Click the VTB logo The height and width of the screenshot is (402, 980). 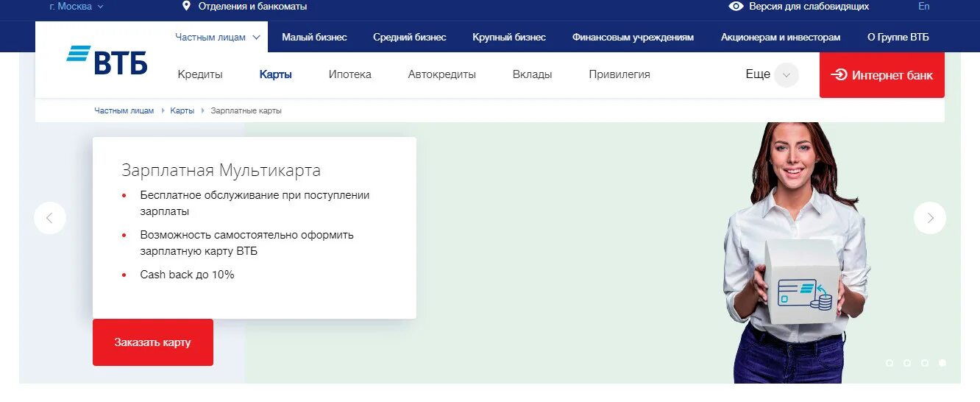pos(107,60)
